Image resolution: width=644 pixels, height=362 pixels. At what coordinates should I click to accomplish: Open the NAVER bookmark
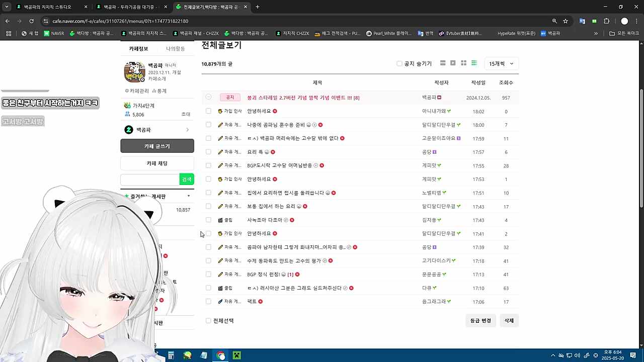(x=54, y=33)
